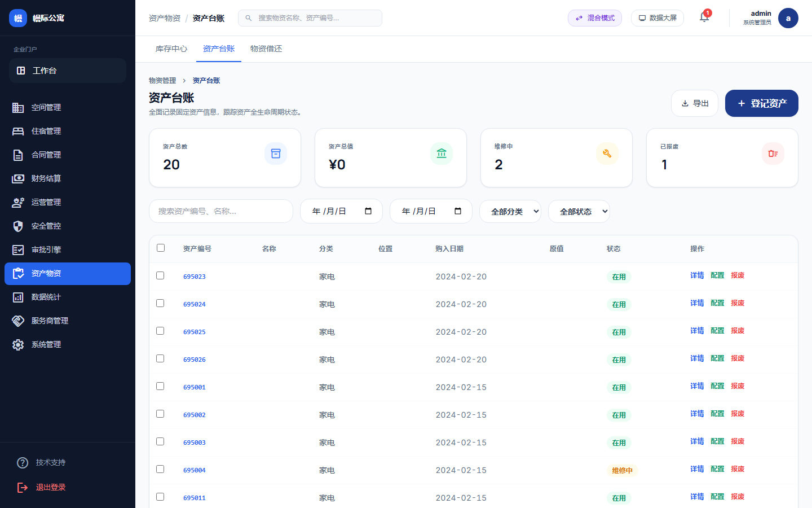Viewport: 812px width, 508px height.
Task: Tick the checkbox next to asset 695004
Action: [x=160, y=469]
